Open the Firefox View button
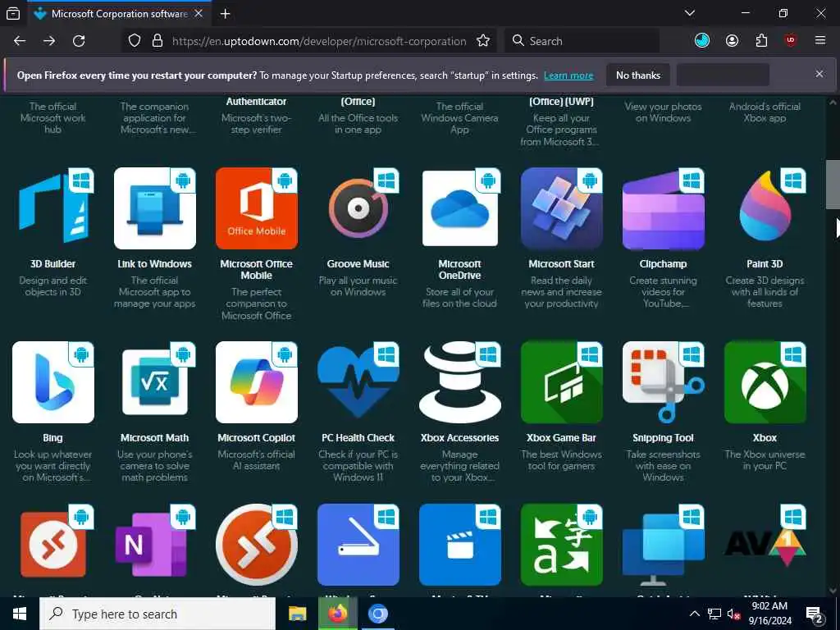The image size is (840, 630). click(x=13, y=14)
